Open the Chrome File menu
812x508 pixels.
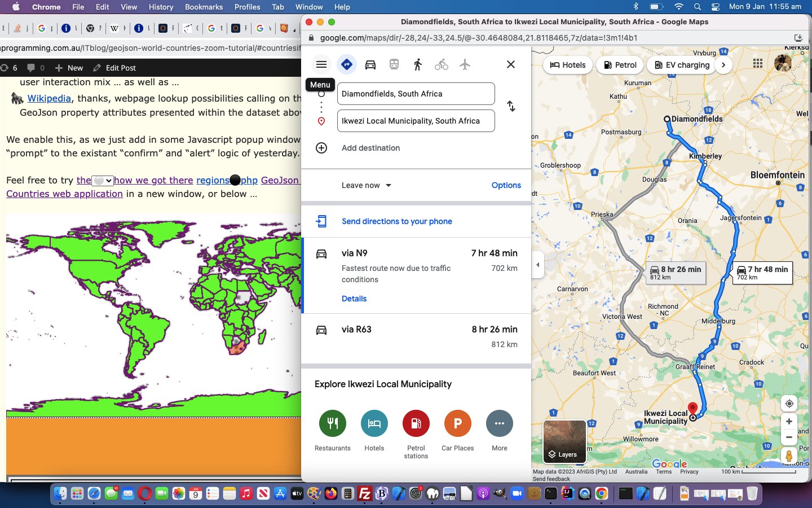[78, 7]
